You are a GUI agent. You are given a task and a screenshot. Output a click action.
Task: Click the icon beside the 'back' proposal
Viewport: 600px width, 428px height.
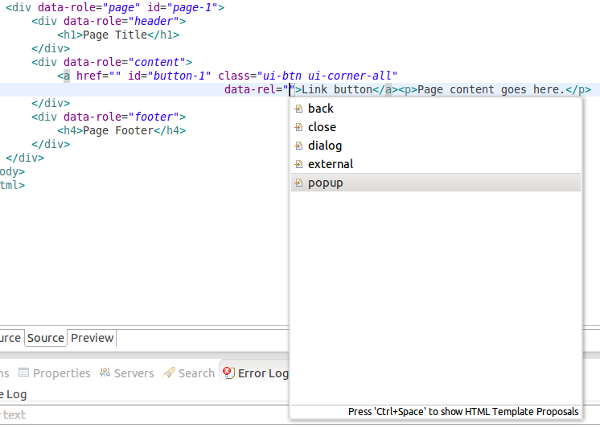[299, 109]
